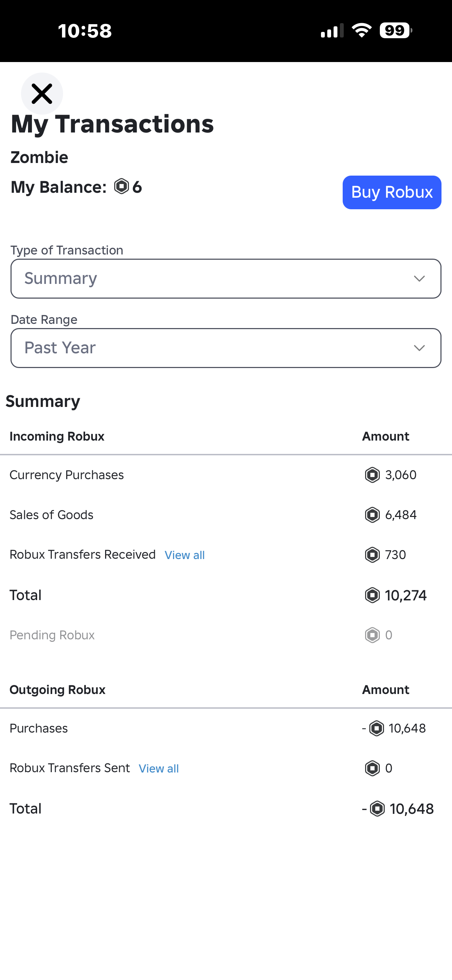This screenshot has width=452, height=980.
Task: View all Robux Transfers Received
Action: coord(185,555)
